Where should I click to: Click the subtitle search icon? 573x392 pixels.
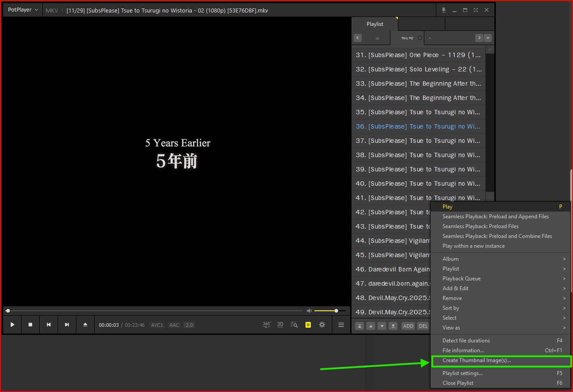pos(294,325)
